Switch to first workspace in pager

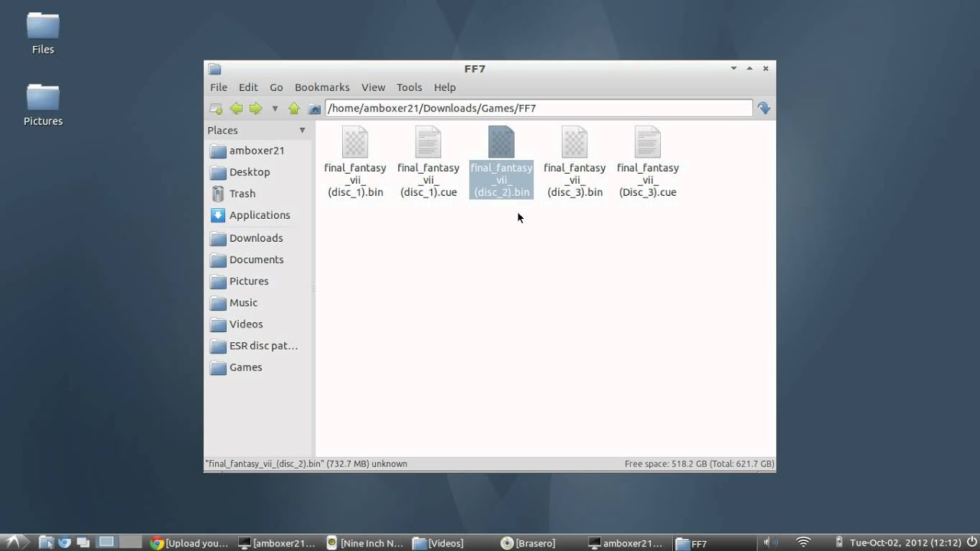(x=106, y=543)
